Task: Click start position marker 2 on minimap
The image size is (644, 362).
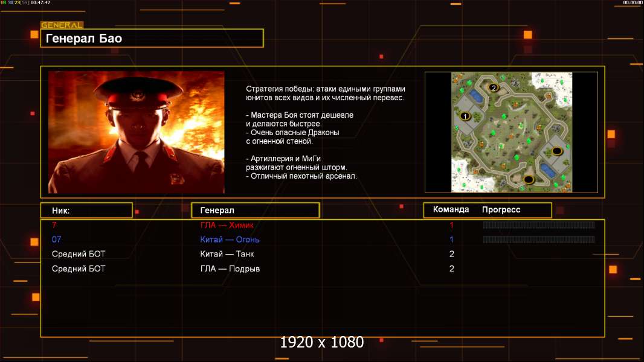Action: [494, 87]
